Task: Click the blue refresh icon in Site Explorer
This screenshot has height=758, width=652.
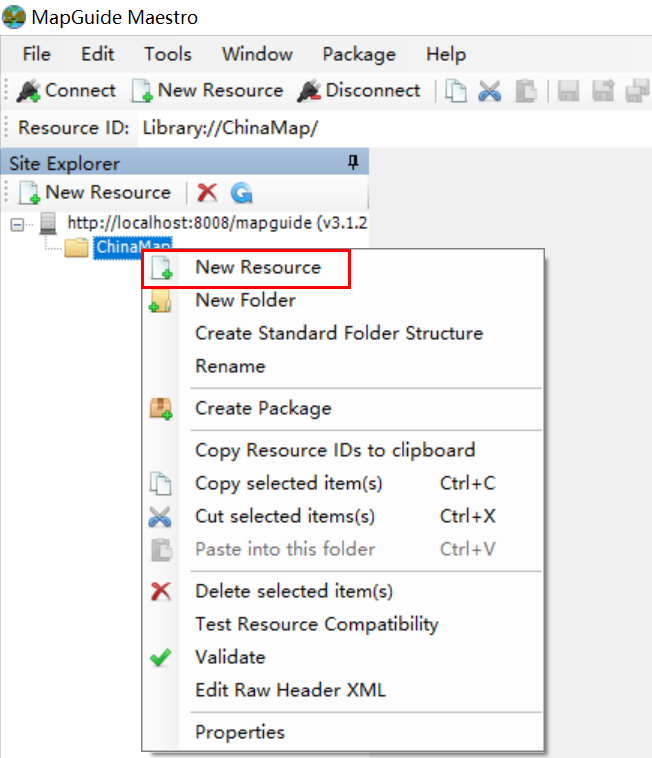Action: [x=242, y=192]
